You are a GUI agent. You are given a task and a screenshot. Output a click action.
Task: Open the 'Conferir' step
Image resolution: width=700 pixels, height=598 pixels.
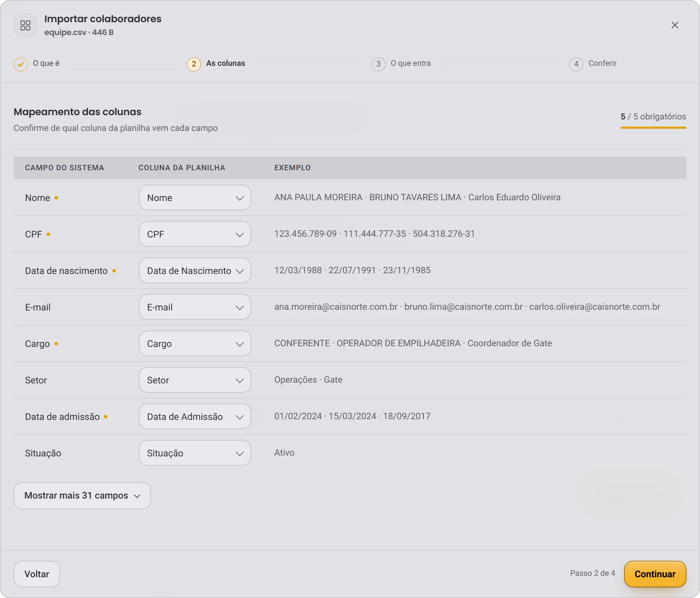[x=602, y=63]
